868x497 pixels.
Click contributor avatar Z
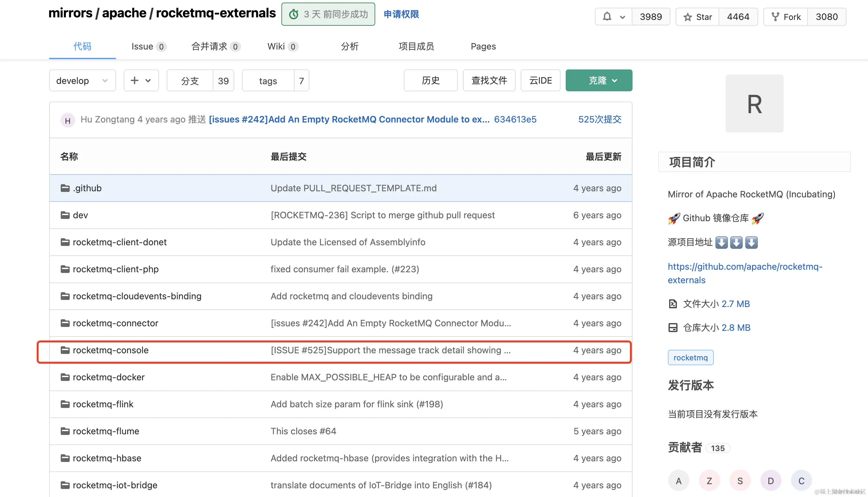pos(709,481)
